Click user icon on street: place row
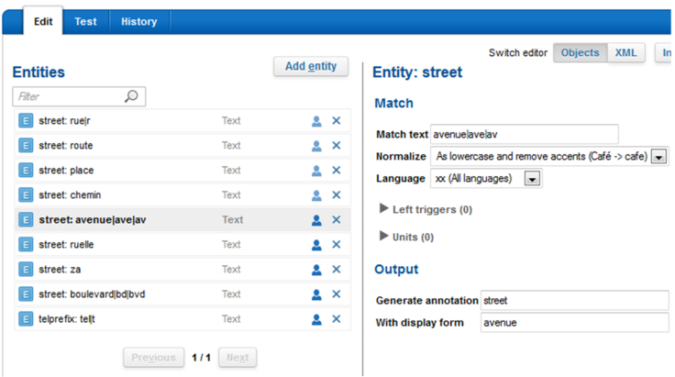Image resolution: width=675 pixels, height=377 pixels. (316, 171)
